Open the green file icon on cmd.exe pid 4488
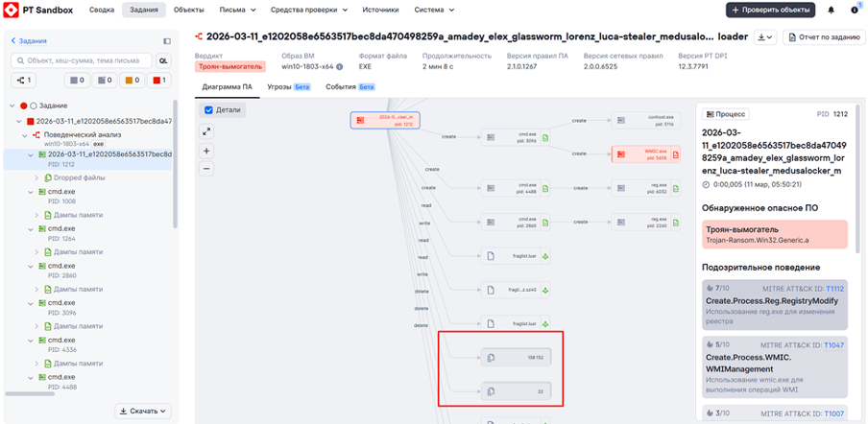Screen dimensions: 868x424 pos(544,188)
